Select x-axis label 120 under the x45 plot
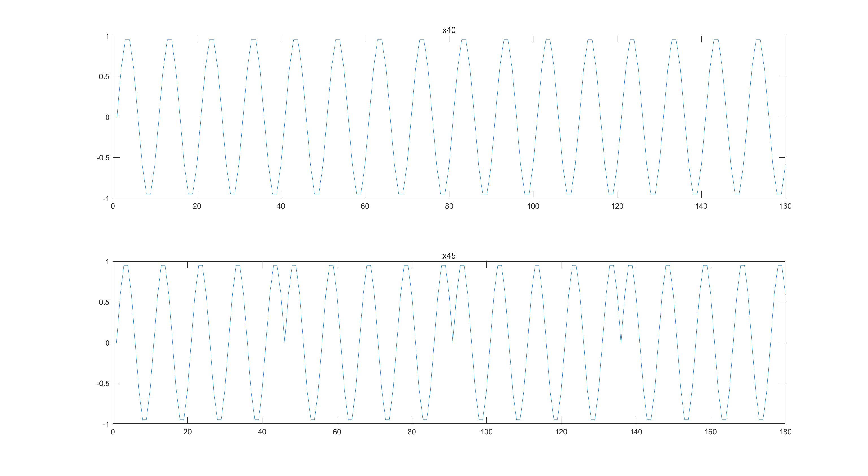The height and width of the screenshot is (476, 868). (x=561, y=432)
